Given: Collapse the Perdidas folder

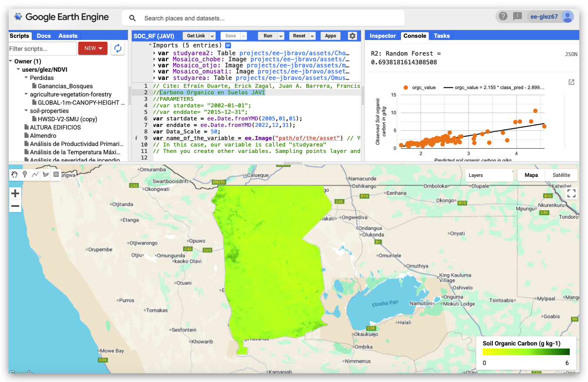Looking at the screenshot, I should [x=26, y=78].
